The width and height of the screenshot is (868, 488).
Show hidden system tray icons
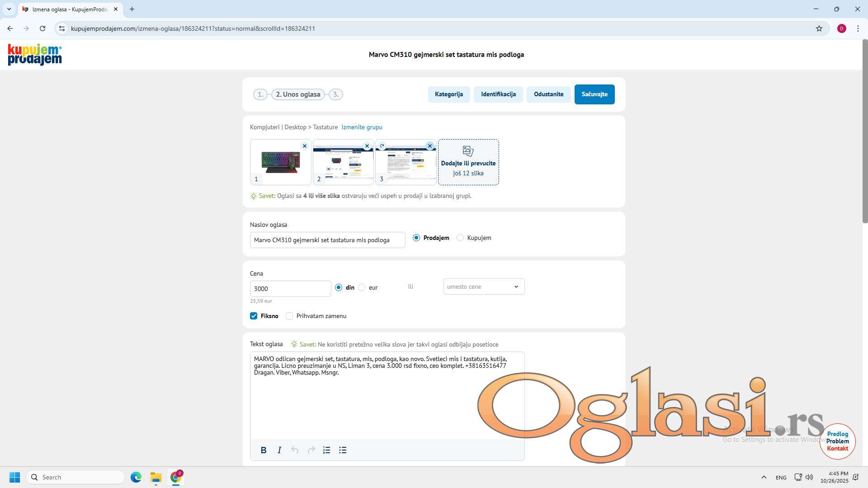(x=764, y=477)
